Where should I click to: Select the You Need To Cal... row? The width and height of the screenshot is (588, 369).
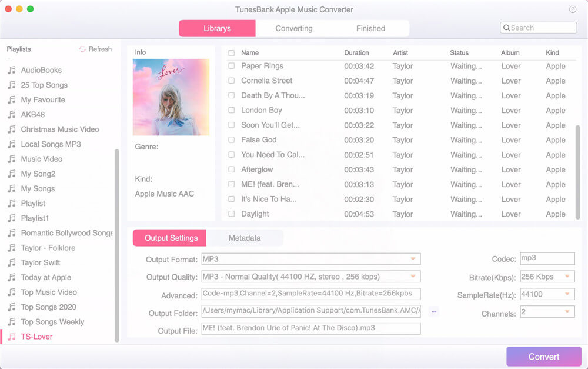tap(399, 155)
